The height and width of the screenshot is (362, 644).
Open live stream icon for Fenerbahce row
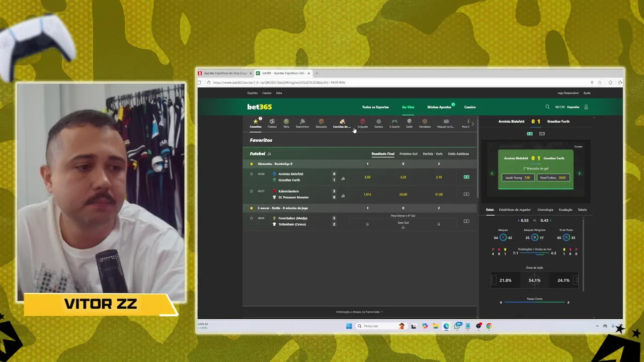click(x=466, y=221)
